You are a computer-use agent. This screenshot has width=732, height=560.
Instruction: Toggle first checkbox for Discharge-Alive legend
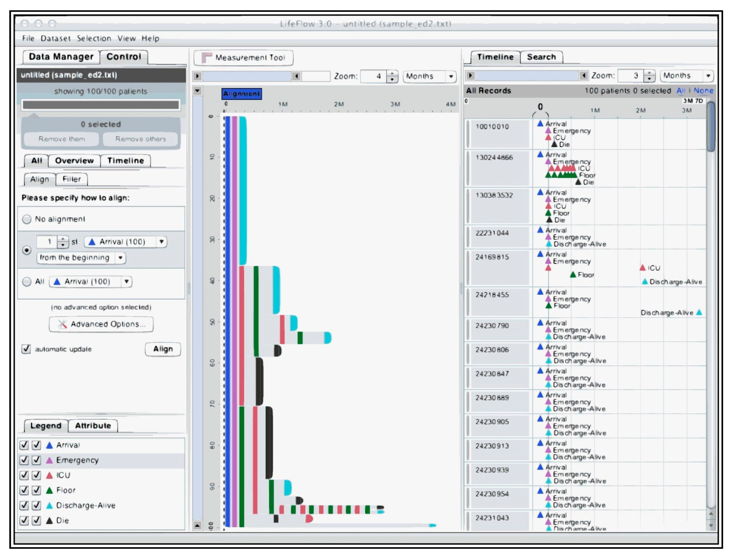pyautogui.click(x=24, y=505)
